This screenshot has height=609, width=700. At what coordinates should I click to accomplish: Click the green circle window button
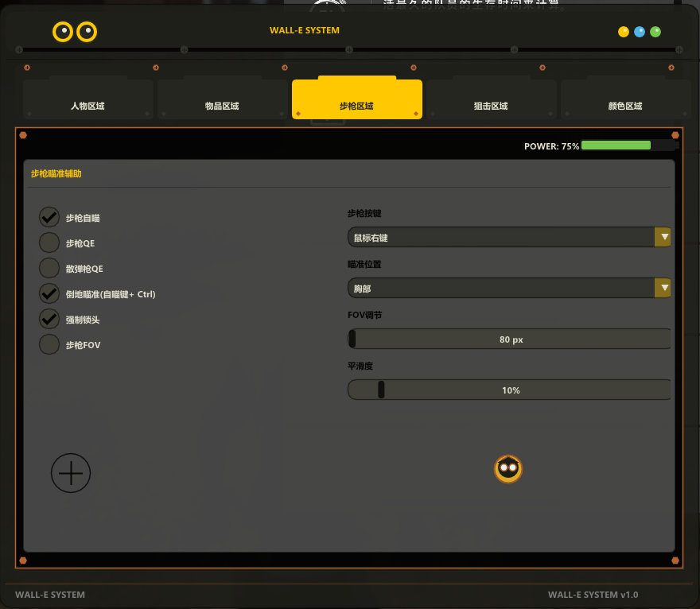click(655, 32)
